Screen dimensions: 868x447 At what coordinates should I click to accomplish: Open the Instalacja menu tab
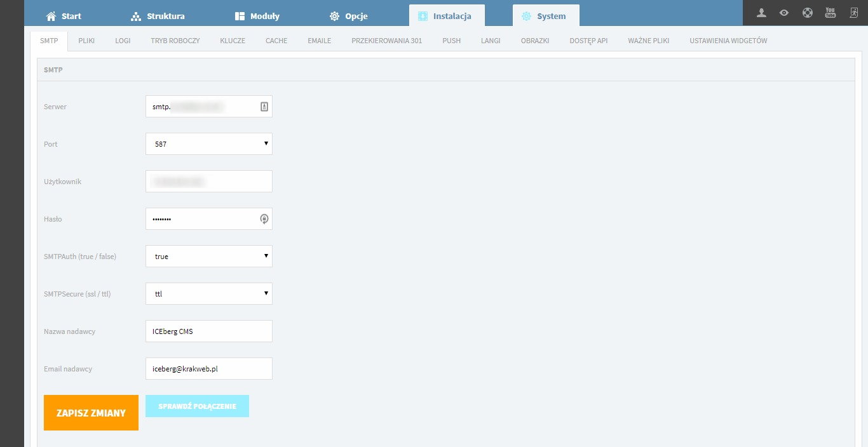tap(447, 16)
